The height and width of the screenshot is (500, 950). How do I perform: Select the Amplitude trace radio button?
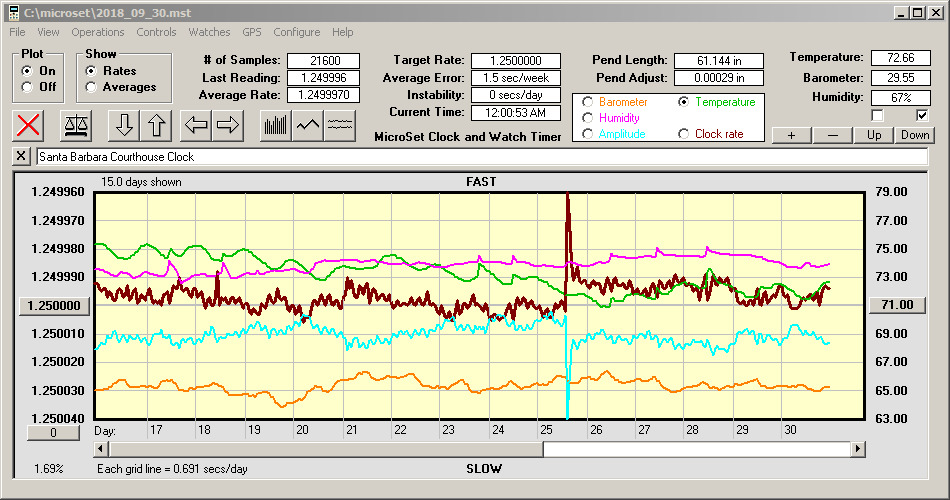587,133
